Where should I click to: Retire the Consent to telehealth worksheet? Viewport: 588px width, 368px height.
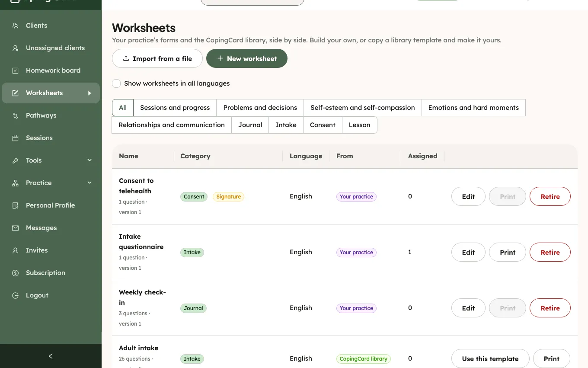[x=550, y=196]
